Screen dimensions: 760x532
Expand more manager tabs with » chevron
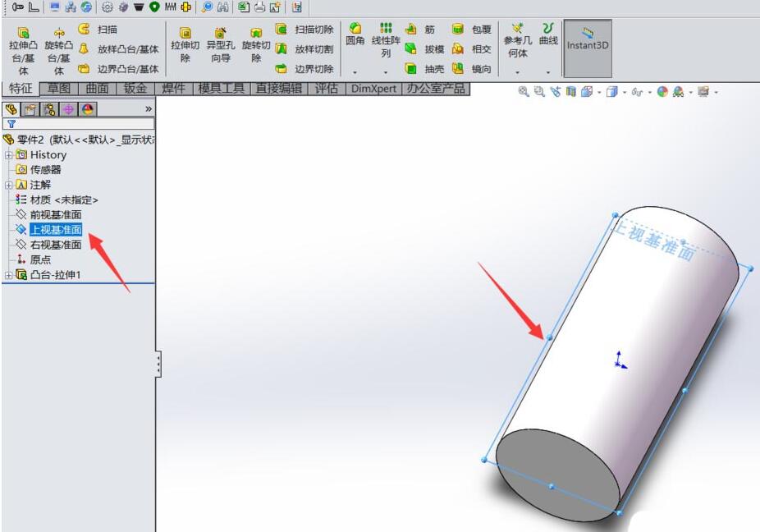point(149,109)
